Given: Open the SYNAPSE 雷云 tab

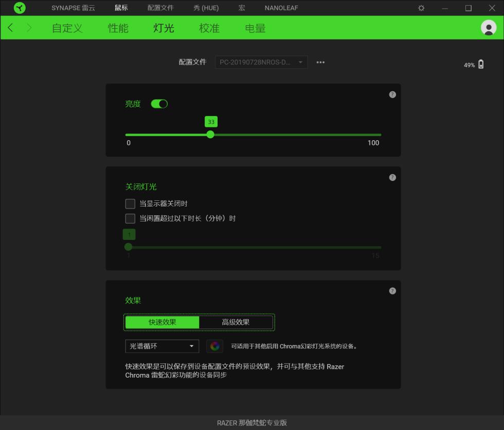Looking at the screenshot, I should coord(73,8).
